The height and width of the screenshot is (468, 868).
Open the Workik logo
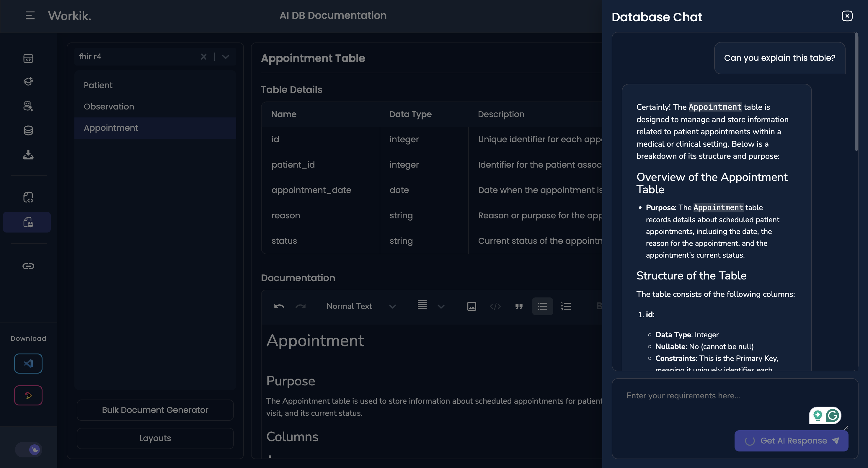point(69,16)
